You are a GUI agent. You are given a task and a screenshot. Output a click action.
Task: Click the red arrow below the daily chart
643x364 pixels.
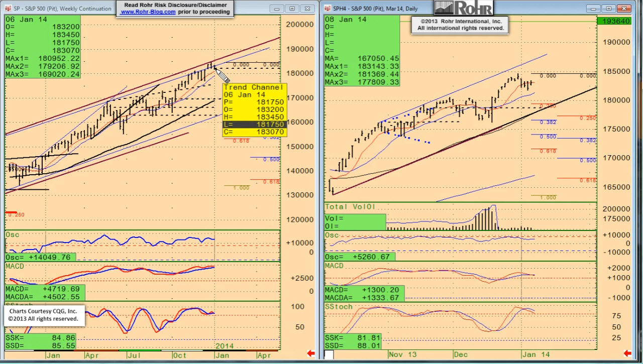pos(627,353)
